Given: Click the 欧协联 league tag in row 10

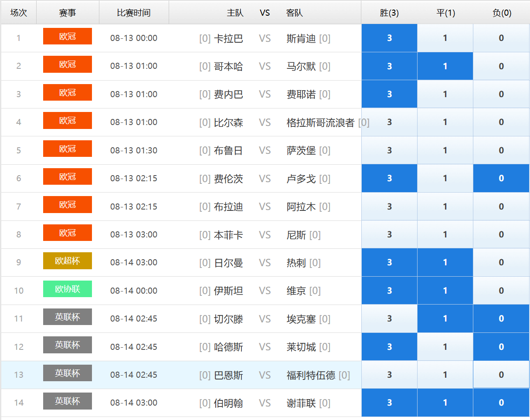Looking at the screenshot, I should tap(68, 289).
